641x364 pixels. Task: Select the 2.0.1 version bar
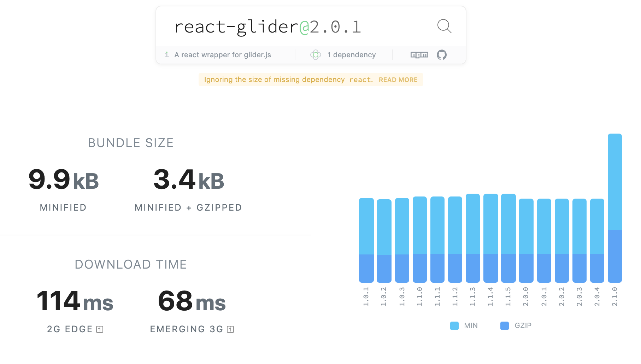coord(544,241)
